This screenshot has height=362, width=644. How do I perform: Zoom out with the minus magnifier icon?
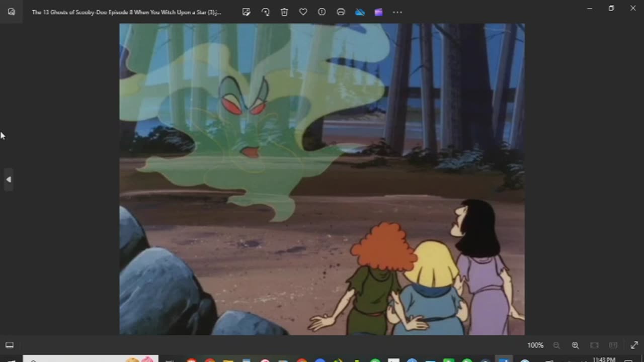[x=556, y=345]
